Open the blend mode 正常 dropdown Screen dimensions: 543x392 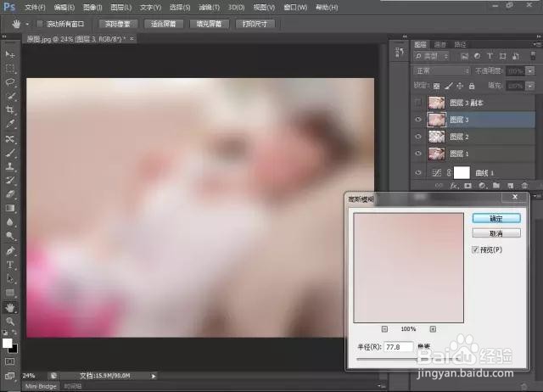[x=442, y=71]
